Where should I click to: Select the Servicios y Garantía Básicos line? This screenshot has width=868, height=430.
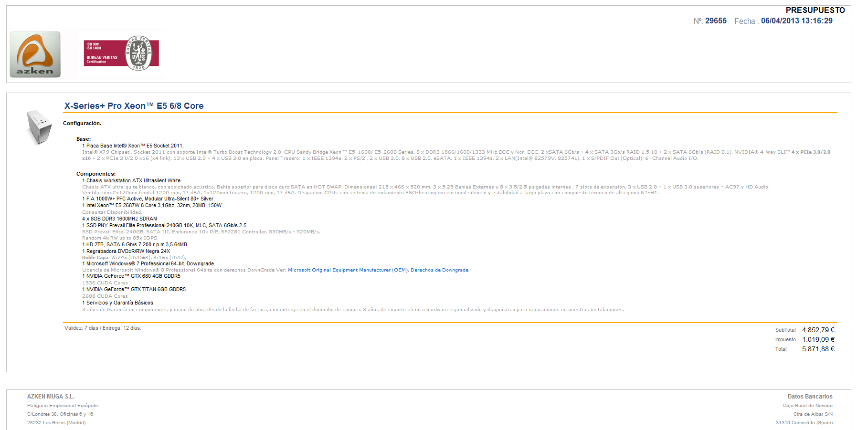[117, 303]
